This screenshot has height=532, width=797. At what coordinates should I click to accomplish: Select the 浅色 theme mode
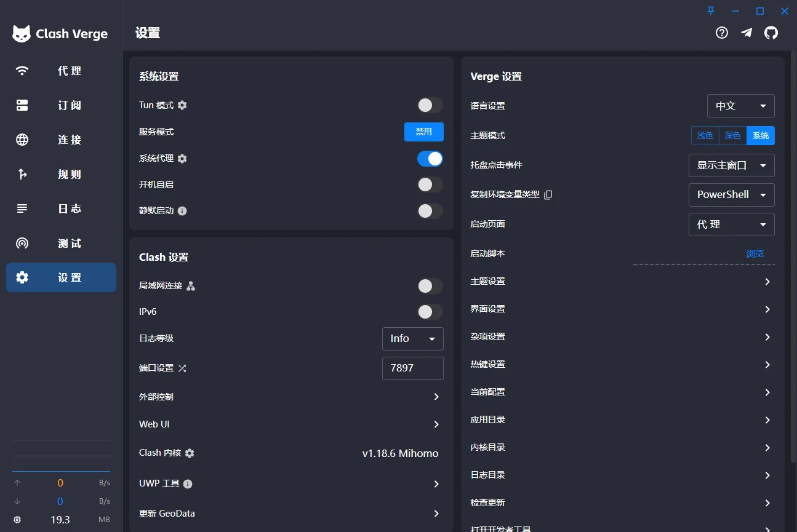pos(705,135)
